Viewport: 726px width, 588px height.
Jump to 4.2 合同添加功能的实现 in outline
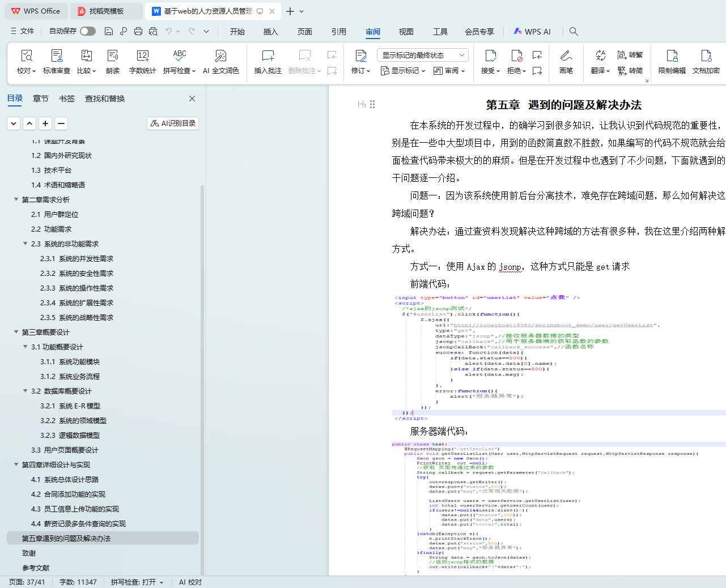click(68, 494)
